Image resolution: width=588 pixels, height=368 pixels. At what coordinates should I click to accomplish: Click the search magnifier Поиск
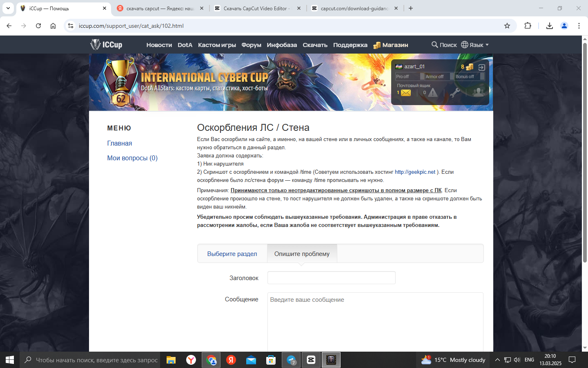click(x=444, y=45)
